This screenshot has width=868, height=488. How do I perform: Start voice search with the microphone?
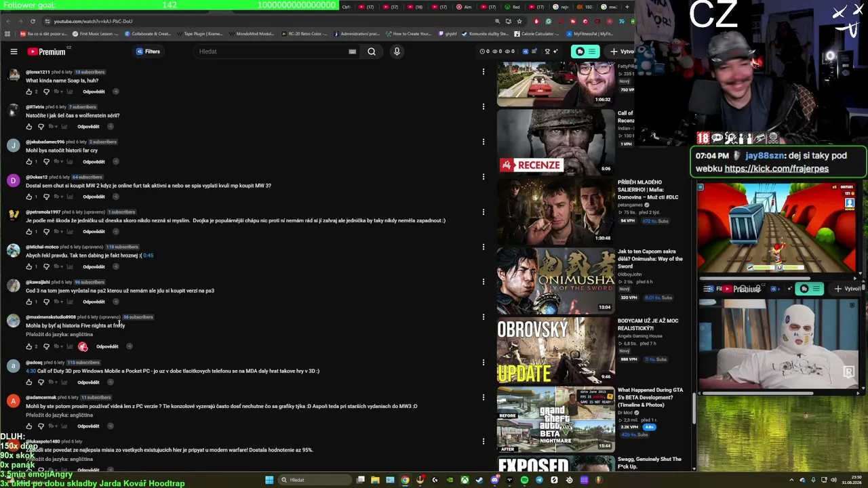click(x=397, y=52)
